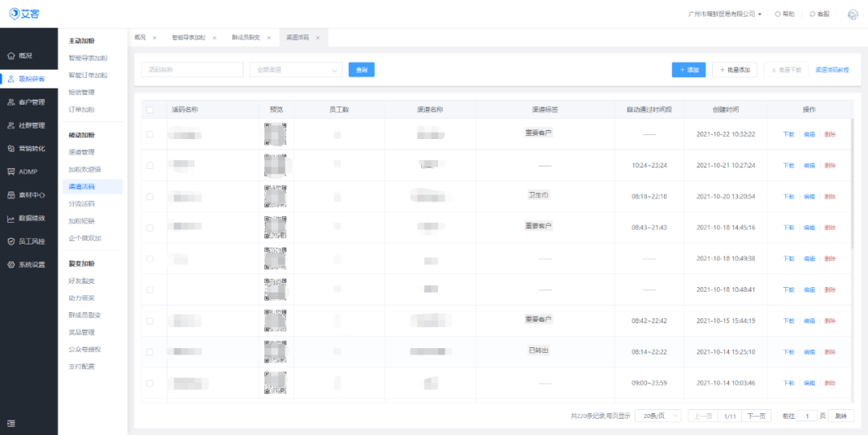Screen dimensions: 868x435
Task: Click 编辑 for the 2021-10-21 10:27:24 row
Action: click(809, 165)
